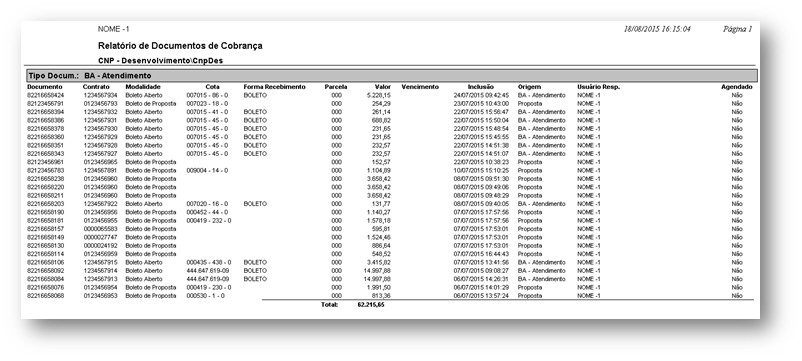Image resolution: width=802 pixels, height=361 pixels.
Task: Select the timestamp '18/08/2015 16:15:04' in header
Action: [657, 29]
